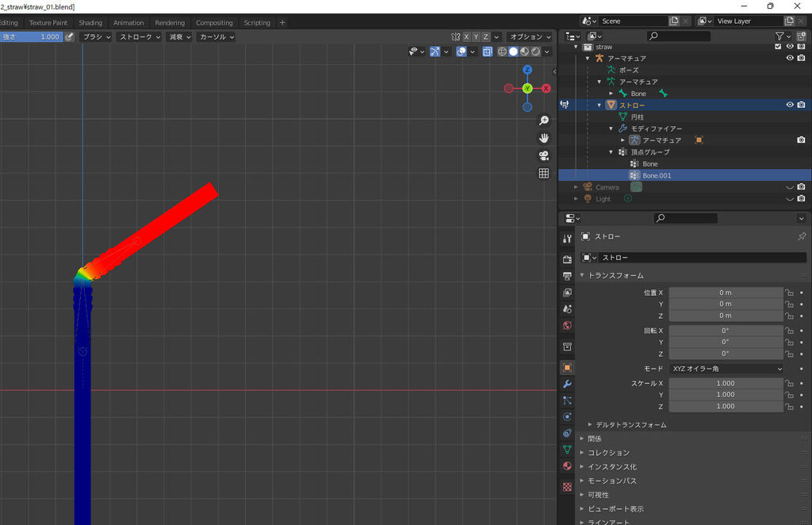Toggle X-ray display in viewport header
Image resolution: width=812 pixels, height=525 pixels.
[488, 52]
